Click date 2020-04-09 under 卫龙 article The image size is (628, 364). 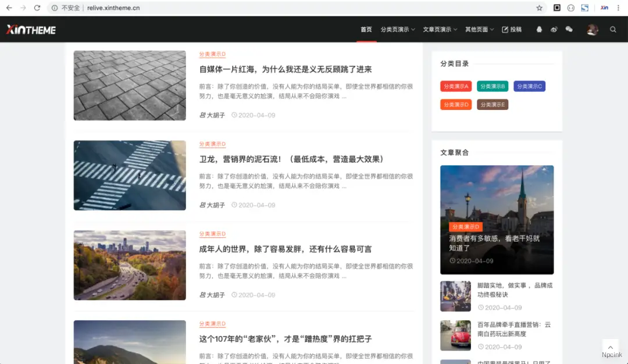click(253, 205)
